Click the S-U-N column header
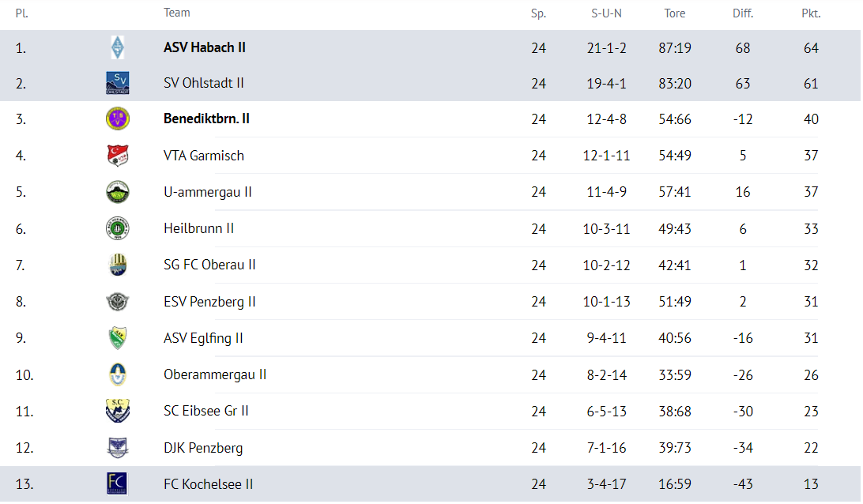Viewport: 863px width, 504px height. (x=607, y=13)
